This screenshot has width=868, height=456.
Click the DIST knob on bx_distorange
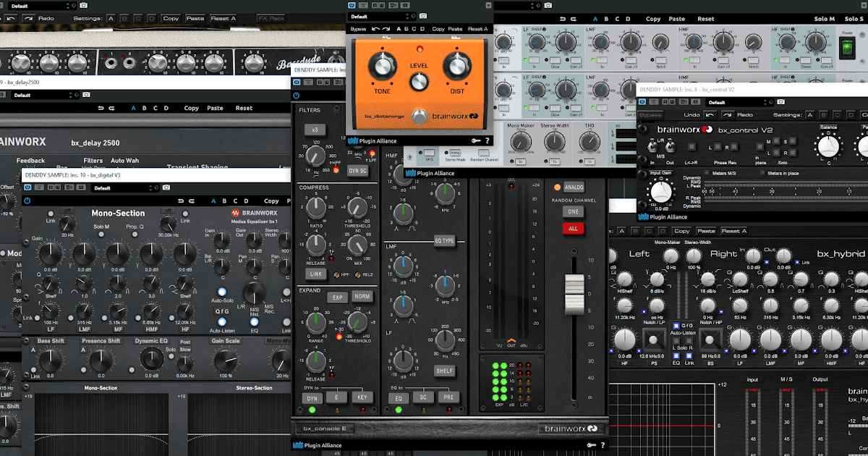point(457,67)
